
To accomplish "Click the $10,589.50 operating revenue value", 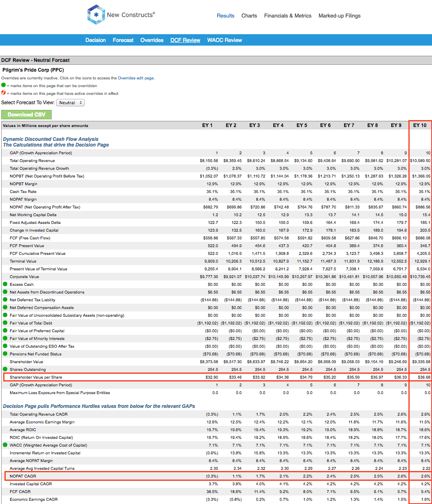I will [x=420, y=161].
